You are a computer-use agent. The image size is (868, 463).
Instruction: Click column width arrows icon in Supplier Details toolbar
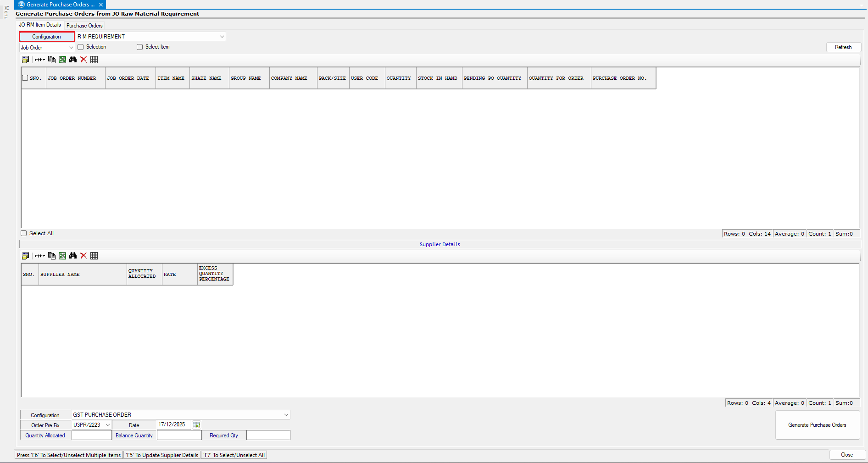click(x=39, y=256)
